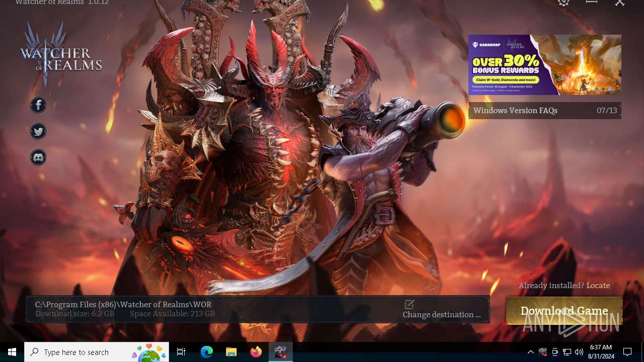Open the launcher settings gear
The height and width of the screenshot is (362, 644).
563,3
